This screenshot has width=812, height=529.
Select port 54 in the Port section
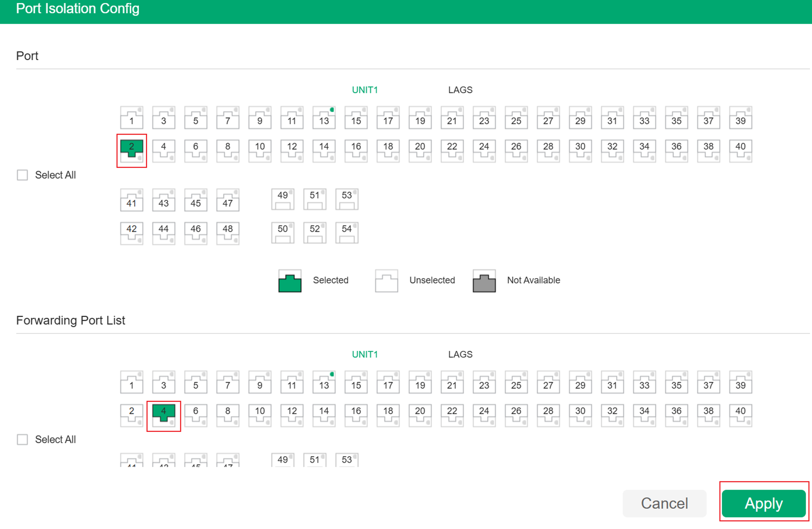coord(346,233)
